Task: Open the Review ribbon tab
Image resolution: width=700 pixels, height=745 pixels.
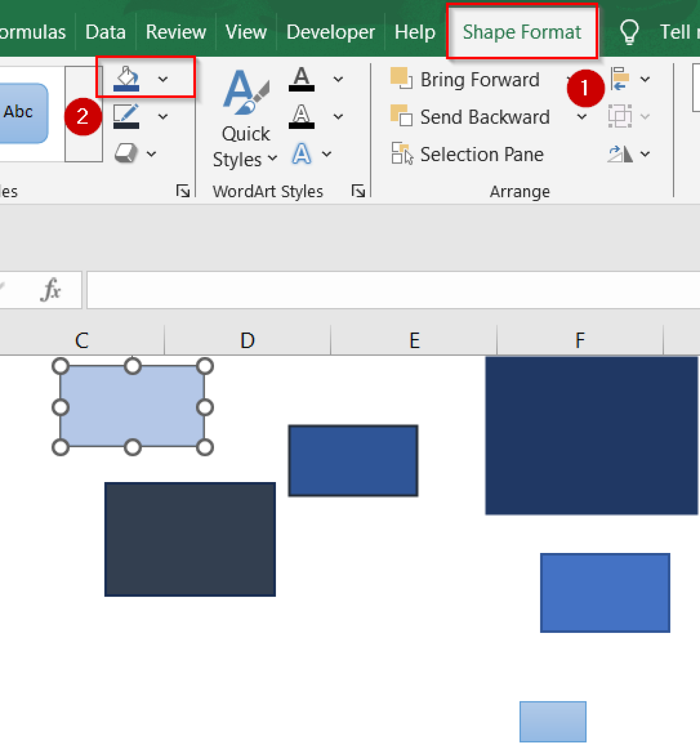Action: 175,32
